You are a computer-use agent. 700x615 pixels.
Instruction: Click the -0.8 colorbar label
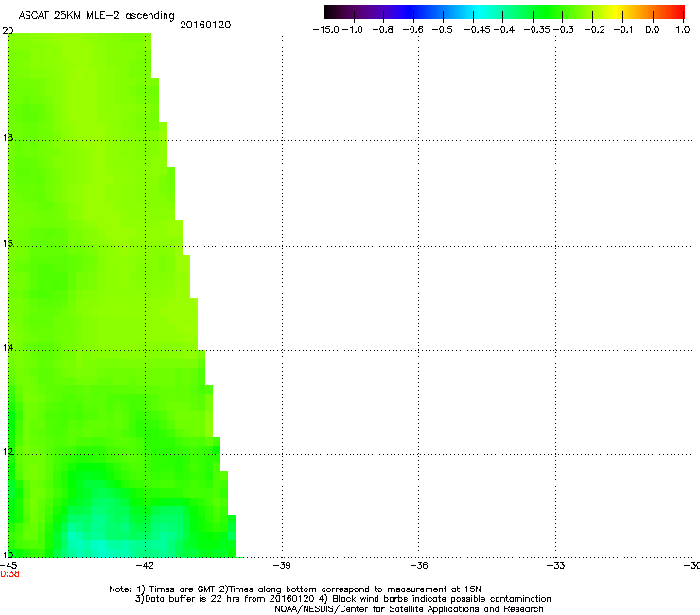point(383,30)
